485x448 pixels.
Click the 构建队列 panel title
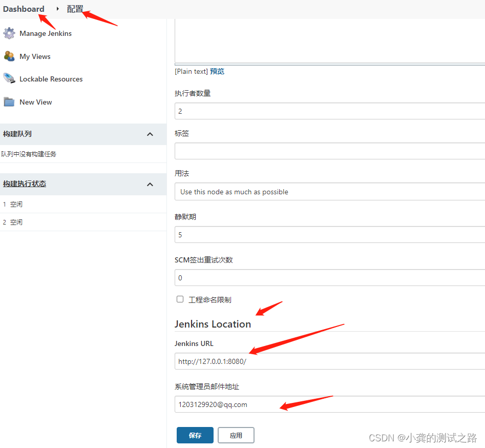[17, 134]
